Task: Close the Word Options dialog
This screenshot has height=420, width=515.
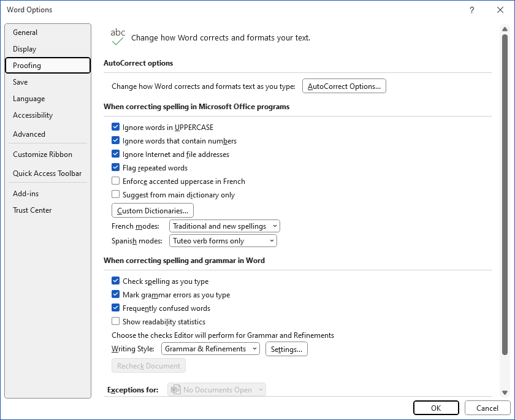Action: (x=500, y=10)
